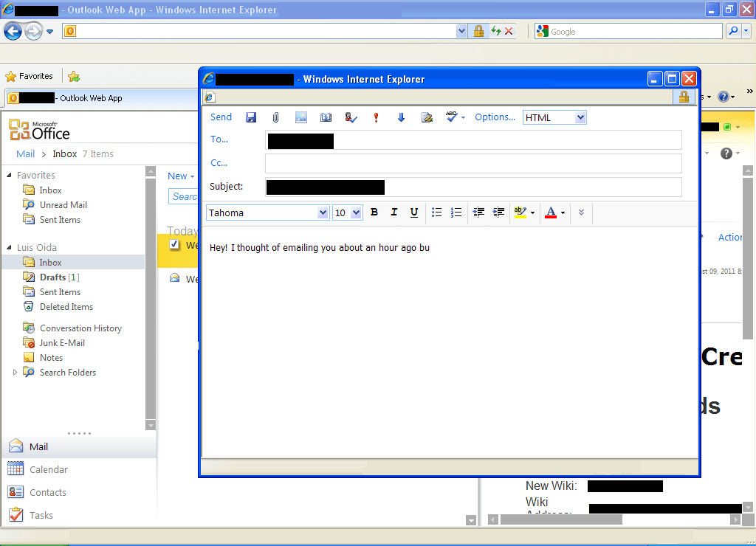
Task: Click the Mail breadcrumb link
Action: 25,153
